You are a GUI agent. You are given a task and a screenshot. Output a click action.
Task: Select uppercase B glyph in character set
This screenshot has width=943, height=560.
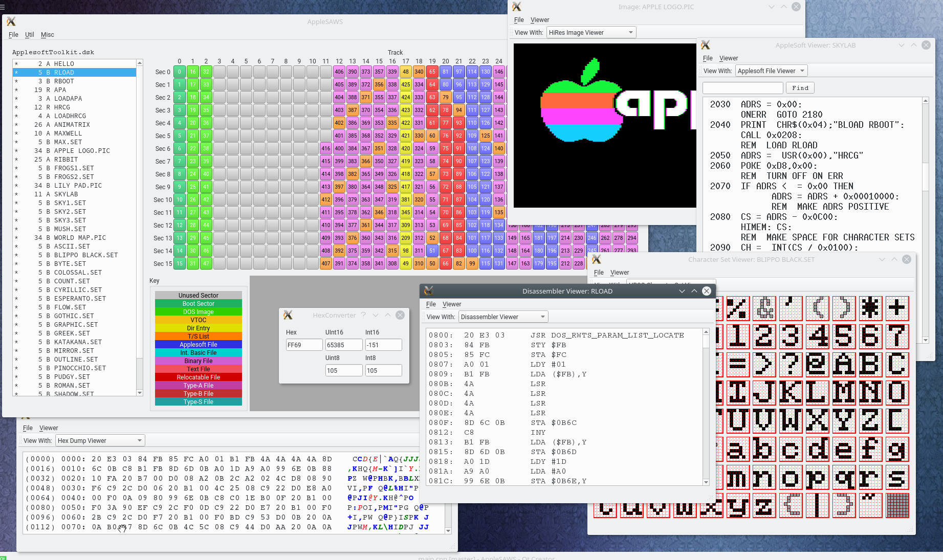click(870, 365)
